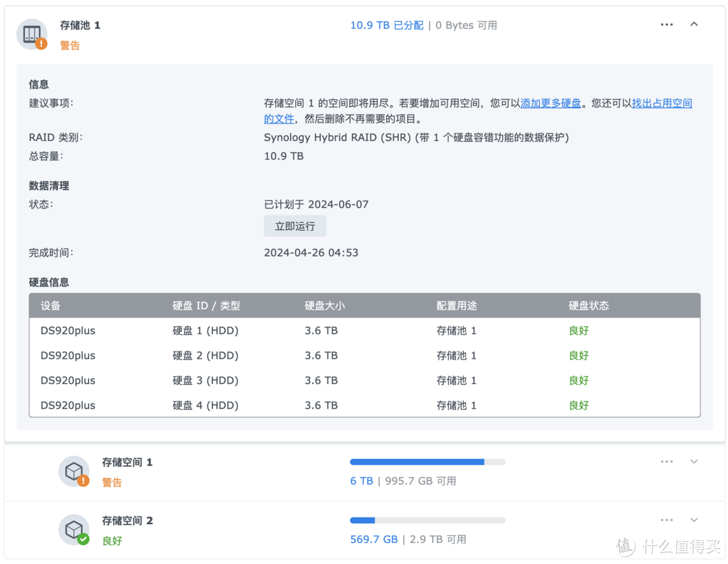Click the 良好 status label under 存储空间 2
The image size is (728, 564).
[x=112, y=540]
